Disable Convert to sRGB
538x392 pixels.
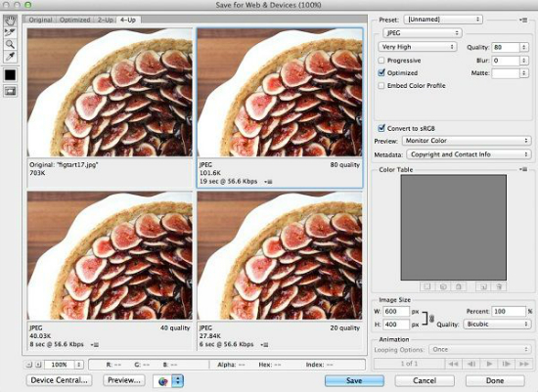(x=381, y=128)
